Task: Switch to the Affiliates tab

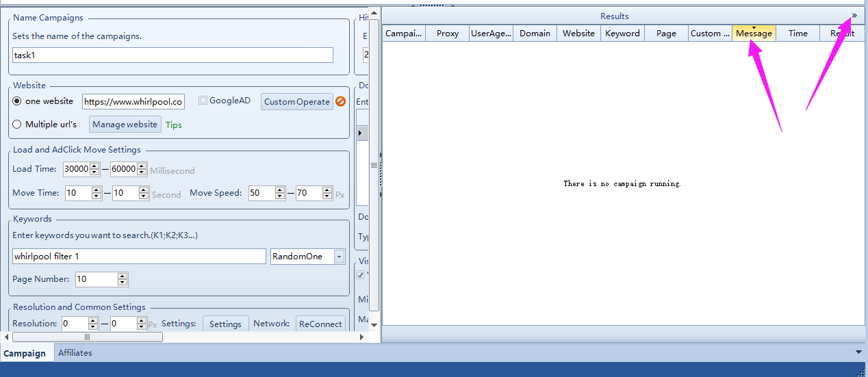Action: [x=75, y=353]
